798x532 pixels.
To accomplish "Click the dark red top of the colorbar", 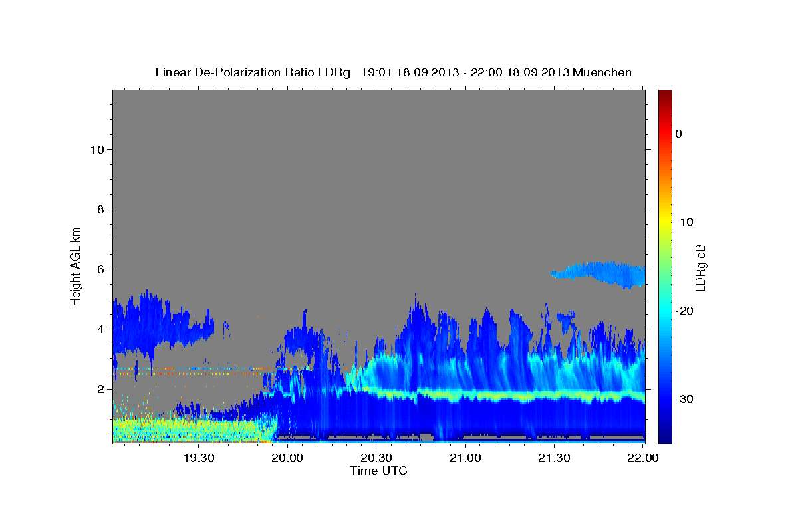I will click(665, 96).
